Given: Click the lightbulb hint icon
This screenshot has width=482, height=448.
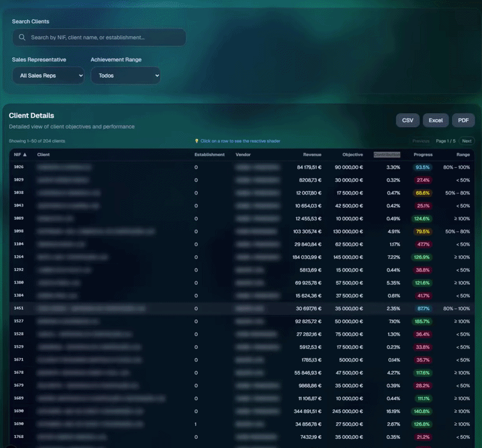Looking at the screenshot, I should pos(197,141).
